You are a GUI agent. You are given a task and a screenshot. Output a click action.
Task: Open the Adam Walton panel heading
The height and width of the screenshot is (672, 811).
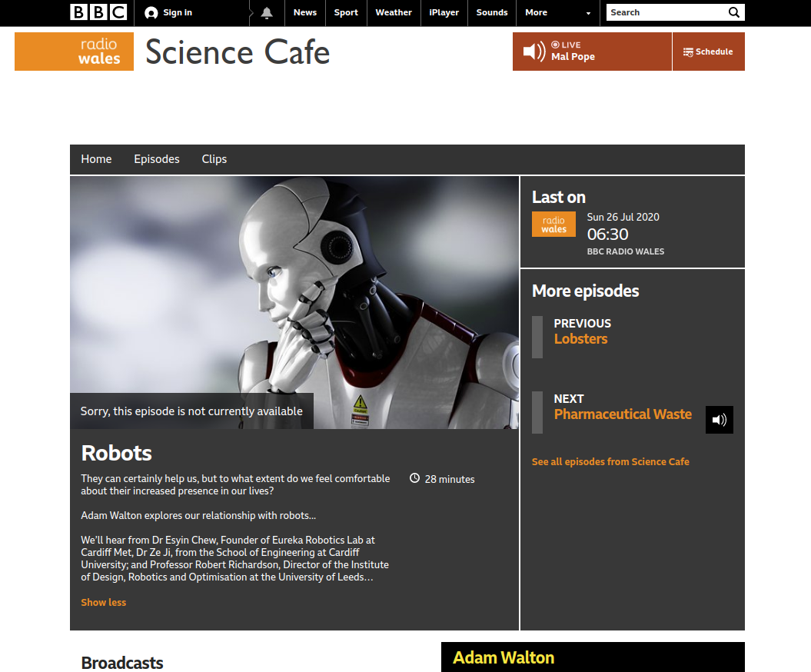pyautogui.click(x=504, y=657)
